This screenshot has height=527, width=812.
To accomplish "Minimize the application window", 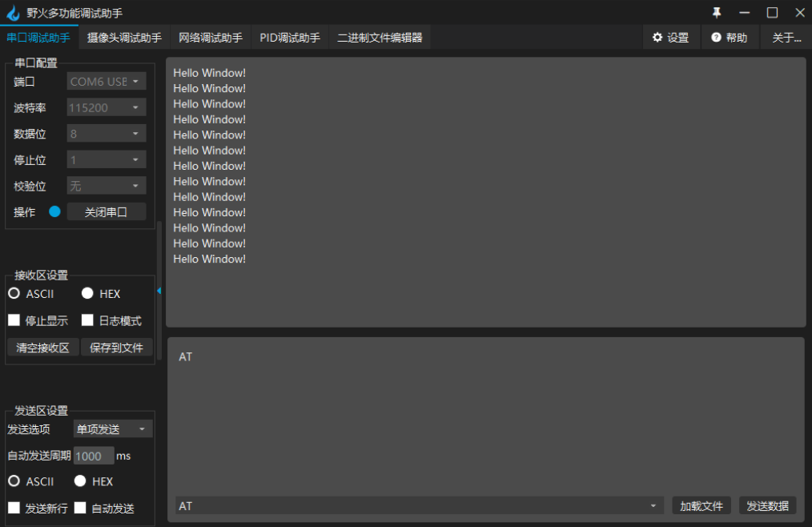I will [x=745, y=13].
